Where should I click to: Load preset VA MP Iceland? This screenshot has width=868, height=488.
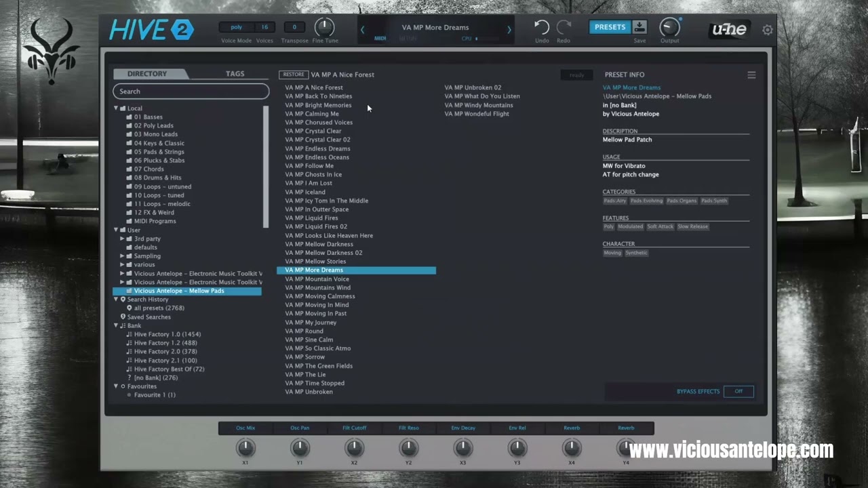(305, 192)
